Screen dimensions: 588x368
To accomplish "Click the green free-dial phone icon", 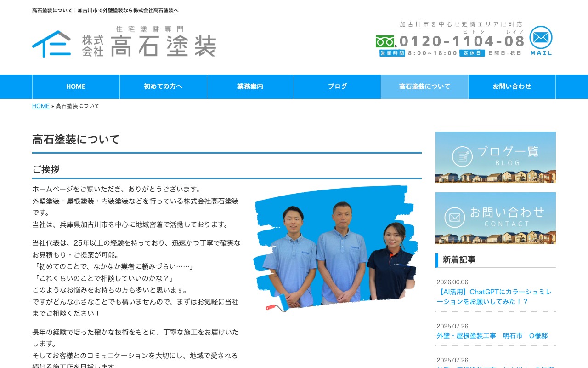I will 385,41.
